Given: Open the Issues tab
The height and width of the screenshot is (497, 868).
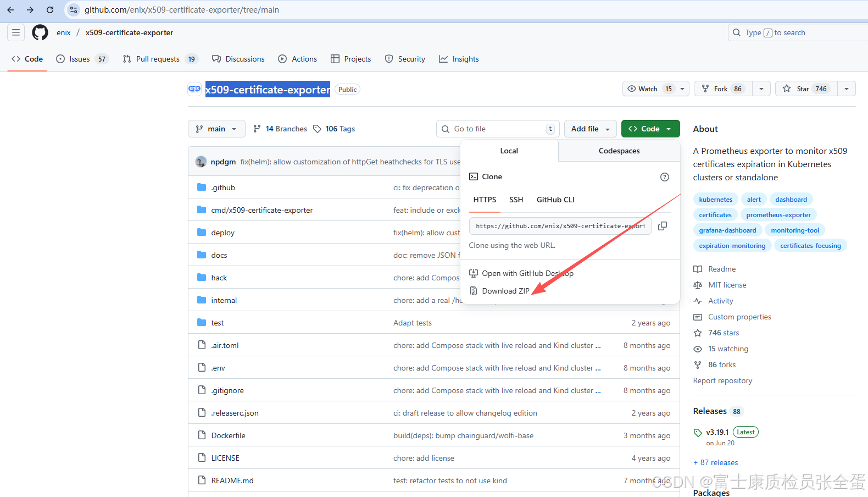Looking at the screenshot, I should pyautogui.click(x=82, y=59).
